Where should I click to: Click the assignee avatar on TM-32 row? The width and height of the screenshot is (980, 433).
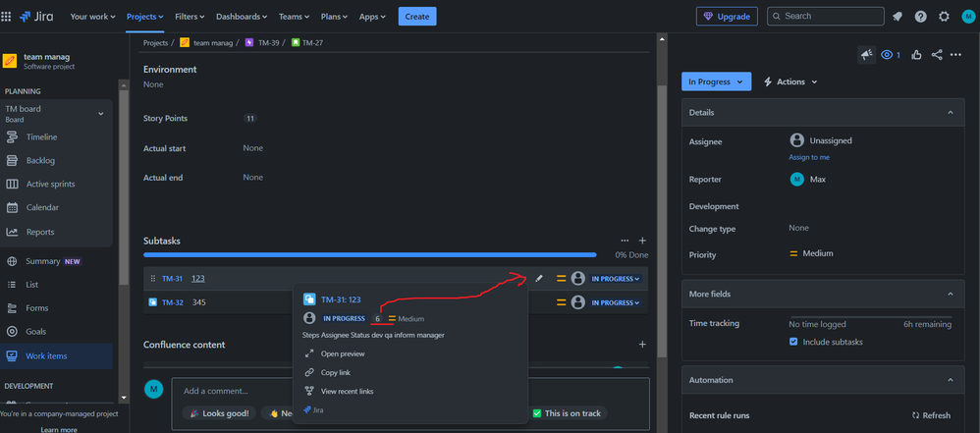click(x=578, y=302)
